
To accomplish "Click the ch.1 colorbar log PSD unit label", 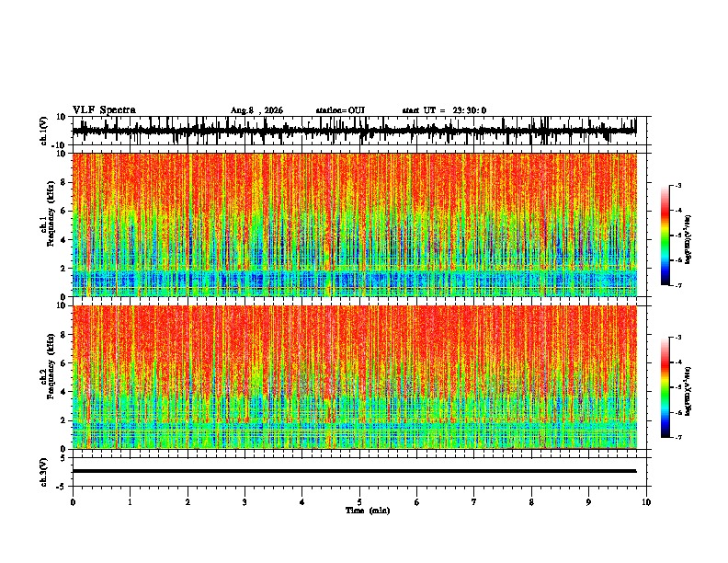I will pyautogui.click(x=688, y=240).
